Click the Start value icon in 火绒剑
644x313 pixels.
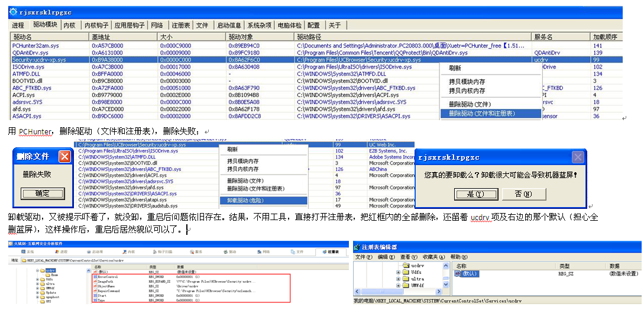click(x=95, y=296)
